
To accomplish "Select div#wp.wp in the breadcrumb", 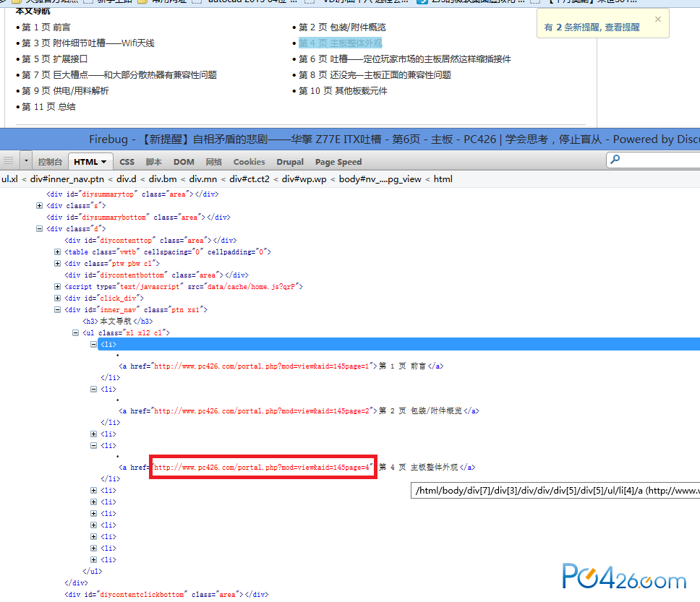I will (304, 179).
